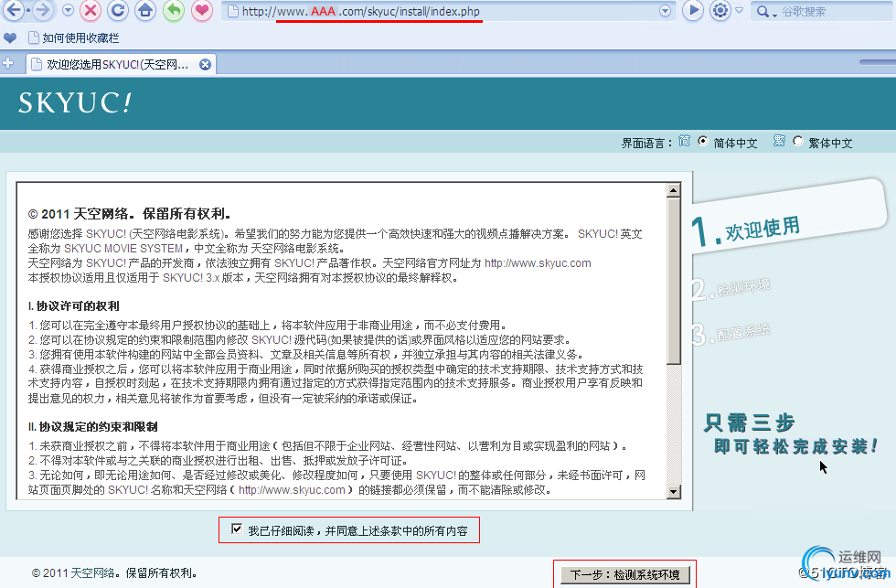This screenshot has height=588, width=896.
Task: Click the 2.检测环境 step label
Action: pos(731,289)
